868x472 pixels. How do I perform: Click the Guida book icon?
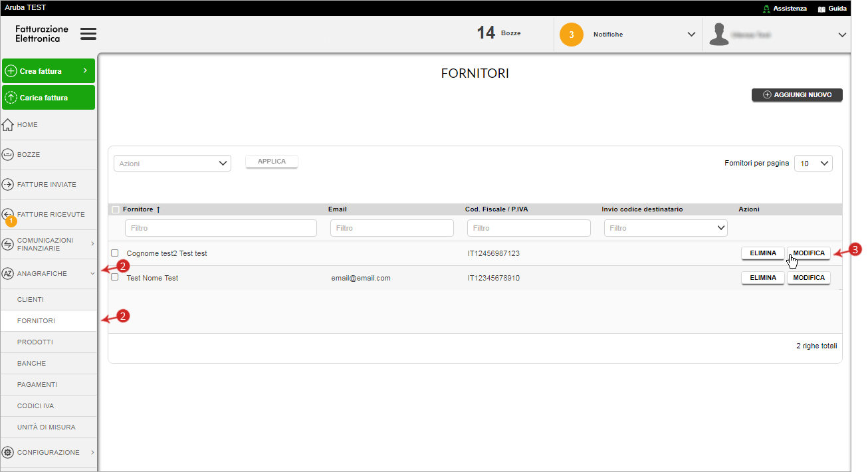point(821,9)
